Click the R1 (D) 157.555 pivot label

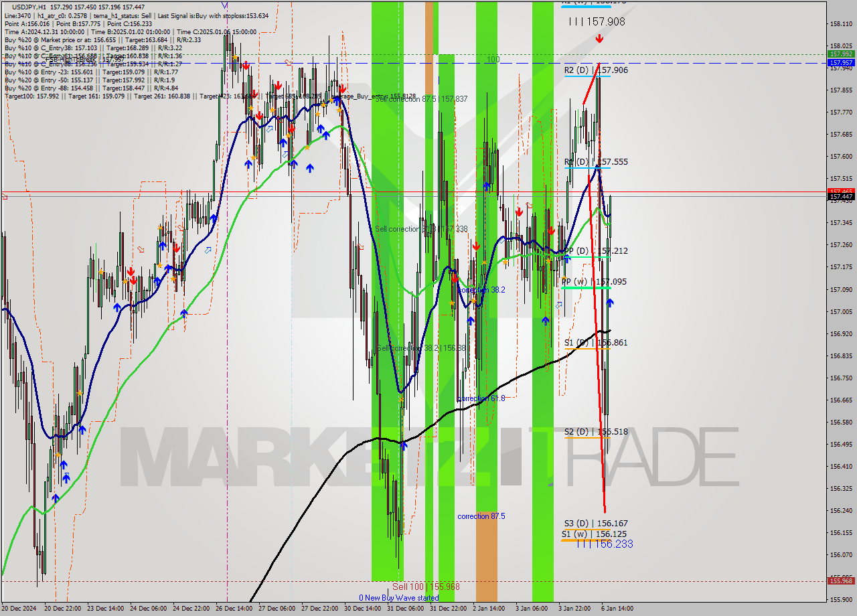(x=596, y=162)
